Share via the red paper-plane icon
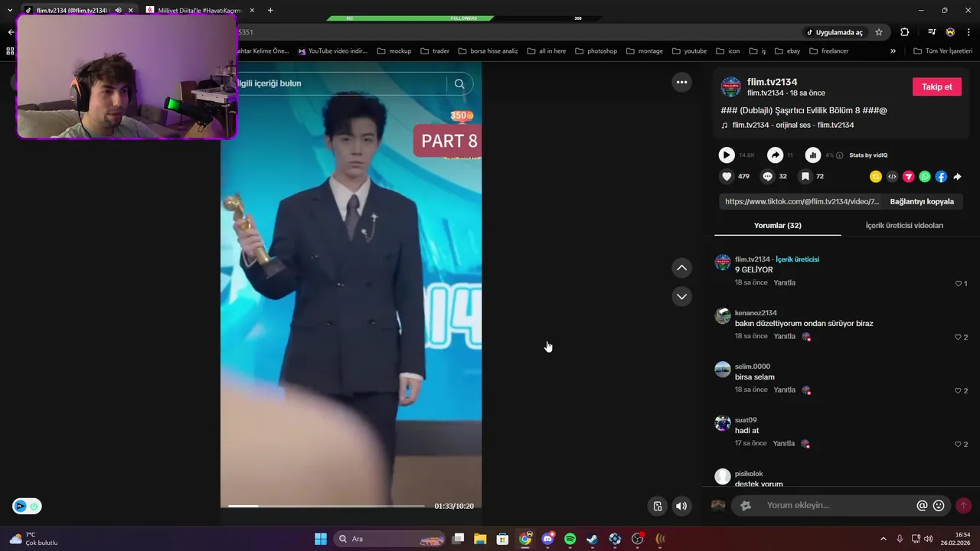 tap(908, 176)
